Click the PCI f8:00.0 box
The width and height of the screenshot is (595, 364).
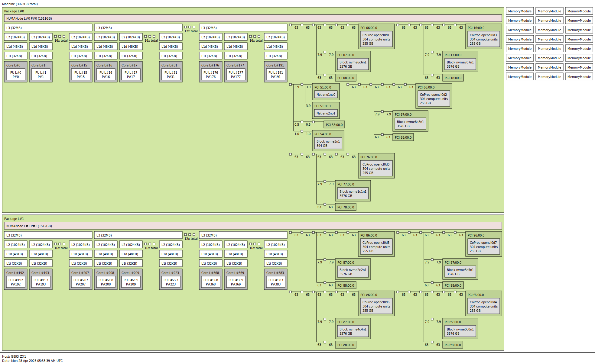point(453,345)
